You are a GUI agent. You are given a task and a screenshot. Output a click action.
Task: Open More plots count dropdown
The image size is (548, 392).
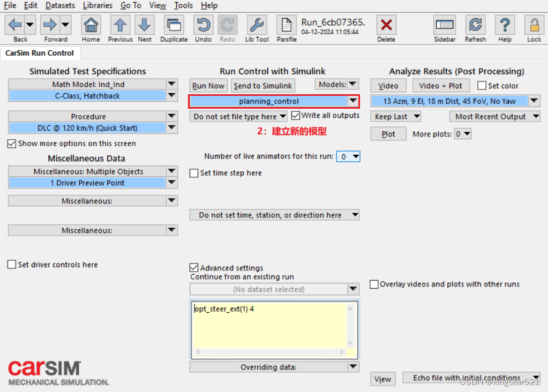463,134
